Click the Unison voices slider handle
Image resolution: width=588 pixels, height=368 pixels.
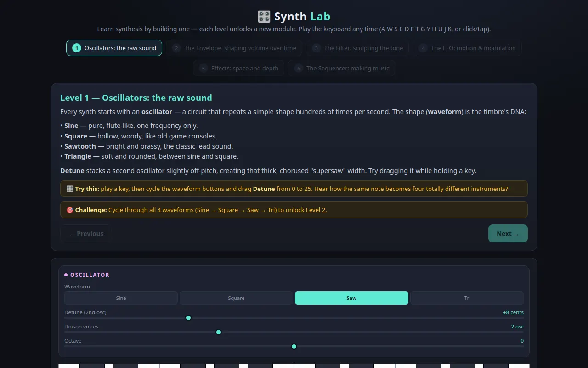219,332
